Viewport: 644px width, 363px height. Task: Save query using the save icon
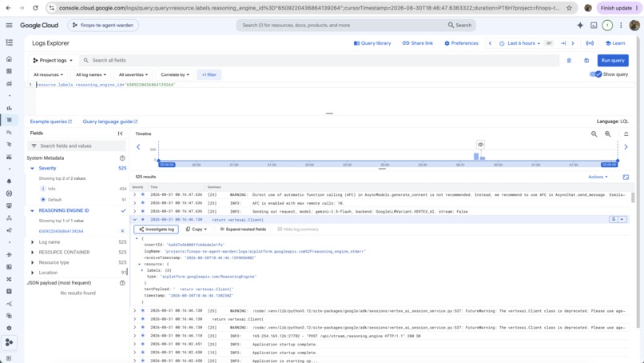point(586,61)
